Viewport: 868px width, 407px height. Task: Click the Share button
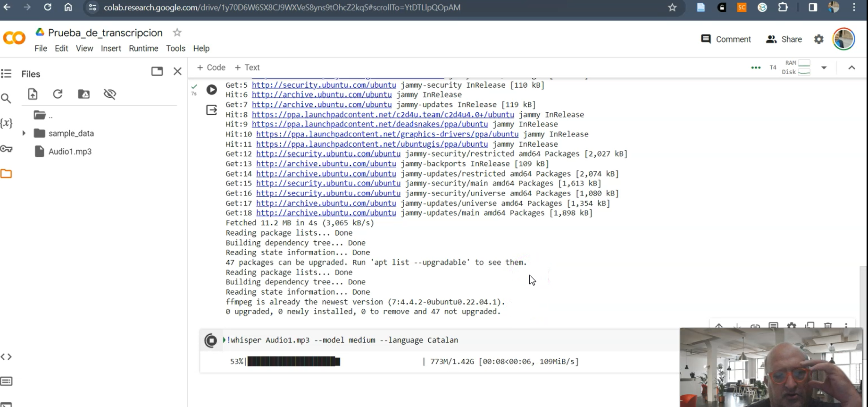pyautogui.click(x=784, y=39)
